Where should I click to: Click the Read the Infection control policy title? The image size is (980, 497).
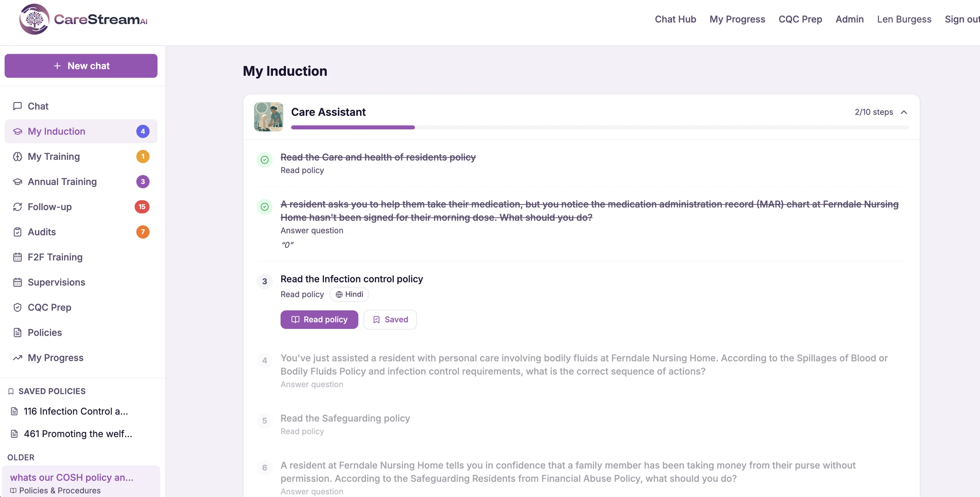coord(352,279)
